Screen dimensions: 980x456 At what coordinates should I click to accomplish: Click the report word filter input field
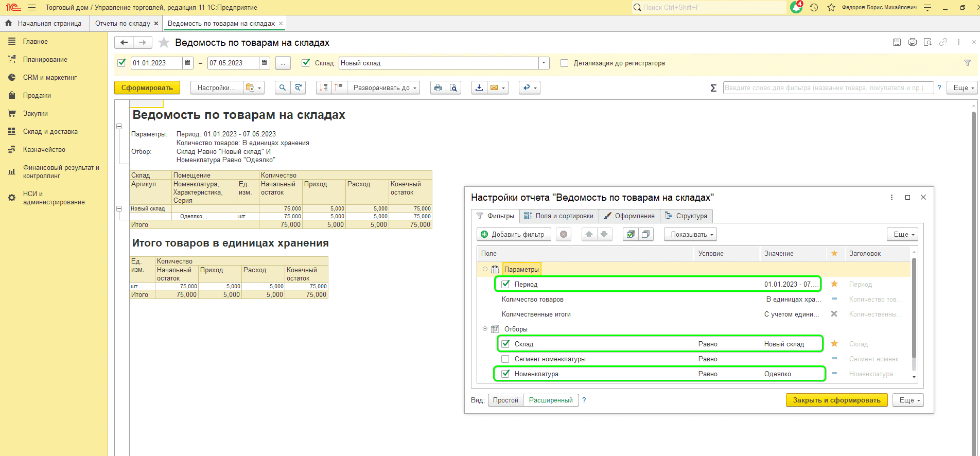[828, 88]
